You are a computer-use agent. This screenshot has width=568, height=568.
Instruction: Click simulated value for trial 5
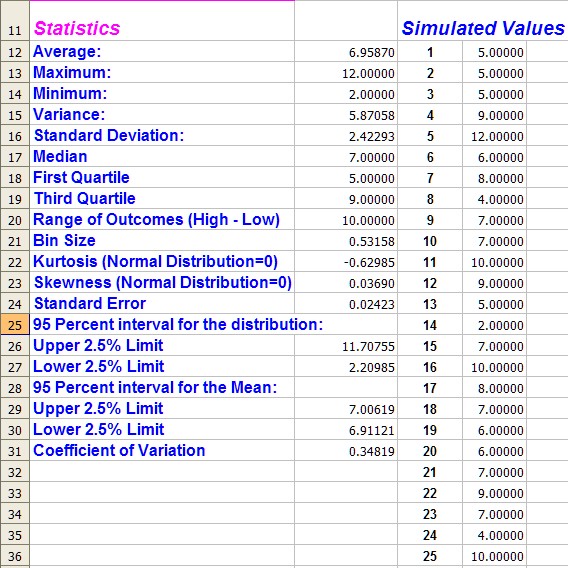[x=494, y=135]
